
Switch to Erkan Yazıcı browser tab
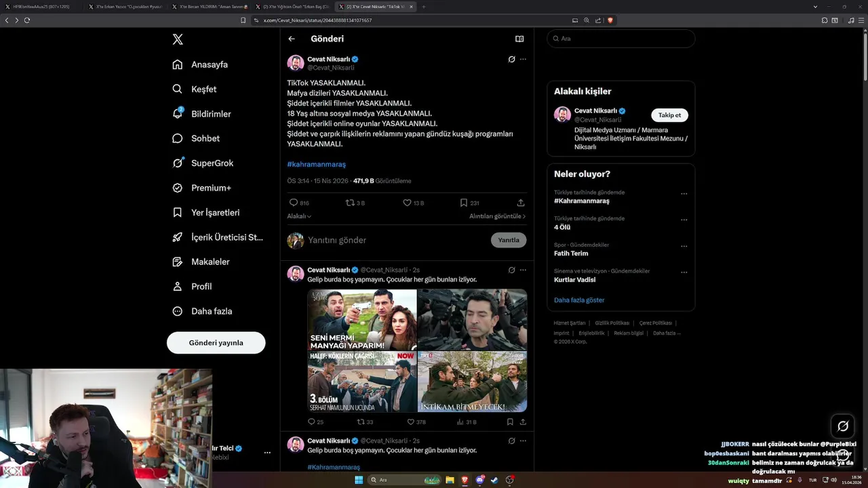click(125, 6)
